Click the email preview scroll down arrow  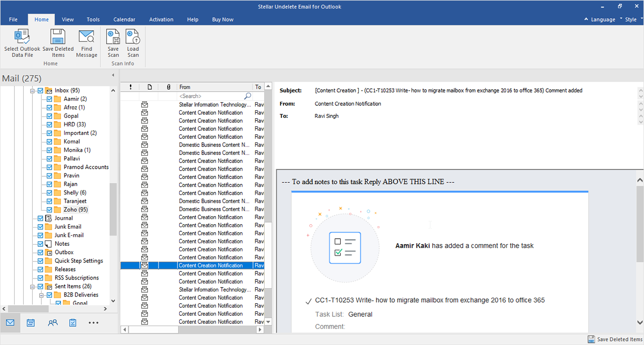coord(640,322)
